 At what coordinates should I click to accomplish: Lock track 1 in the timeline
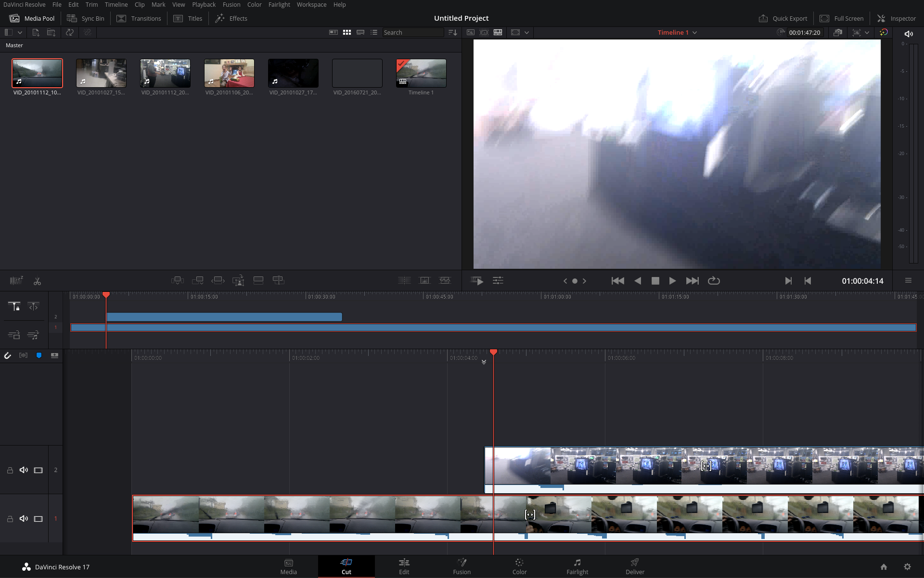click(10, 519)
